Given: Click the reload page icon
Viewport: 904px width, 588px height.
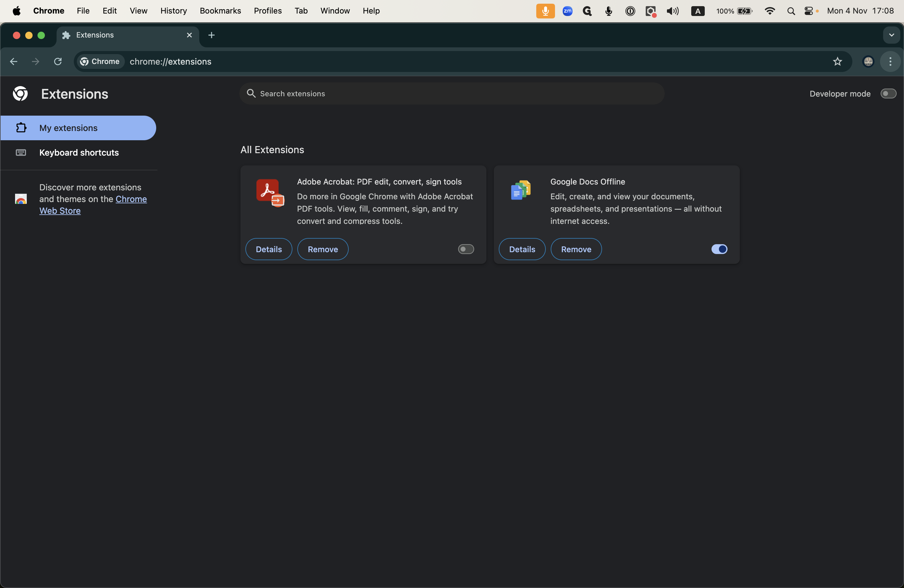Looking at the screenshot, I should [58, 62].
